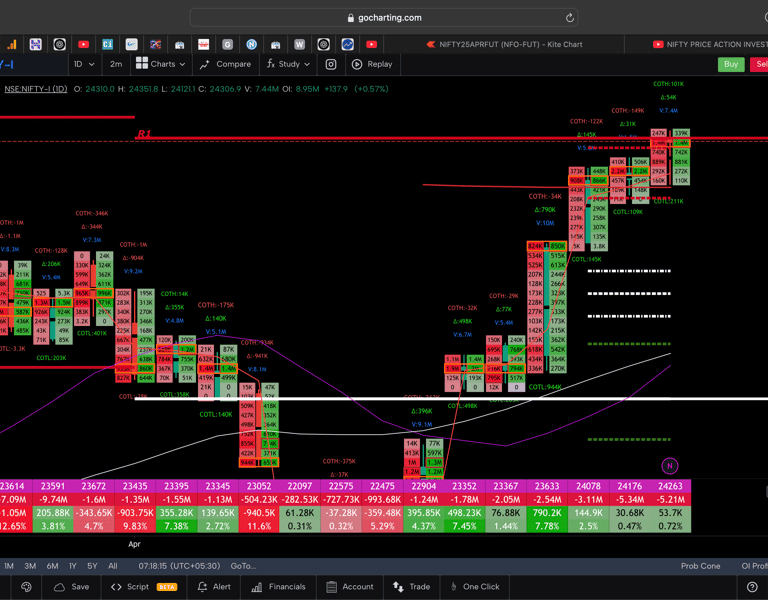Screen dimensions: 768x600
Task: Open the grey 'W' bookmark icon
Action: [299, 45]
